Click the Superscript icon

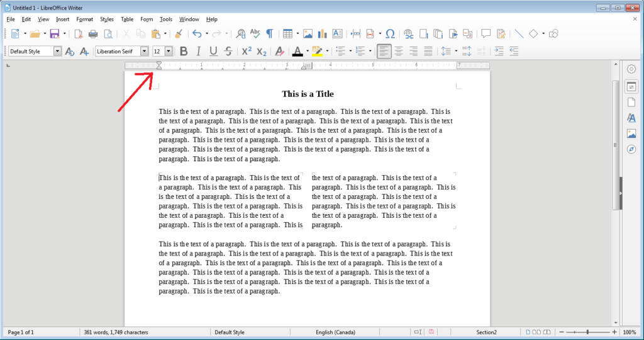[x=247, y=51]
